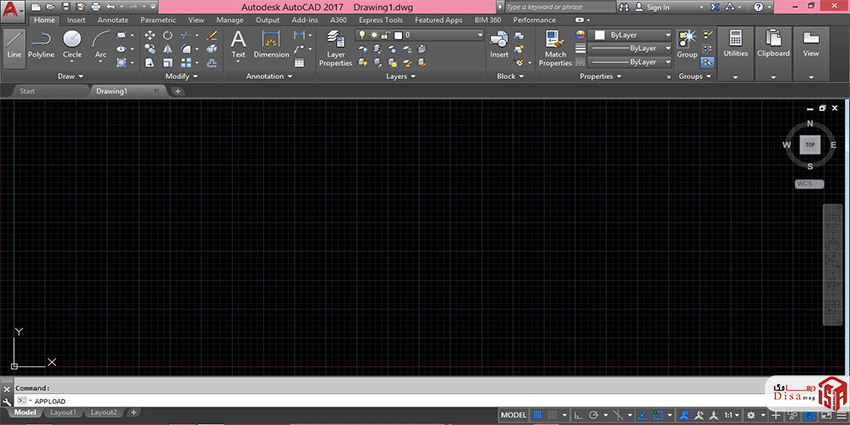Open the Layout1 tab
Screen dimensions: 850x425
point(63,412)
